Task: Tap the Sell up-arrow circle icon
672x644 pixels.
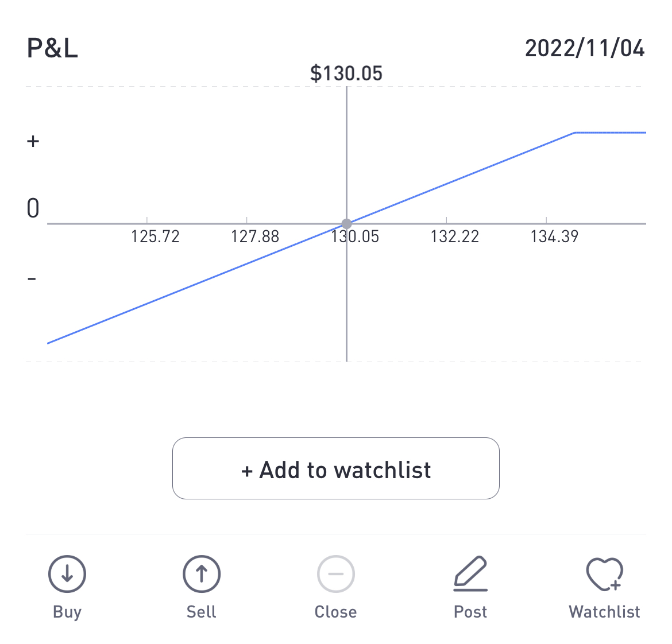Action: 202,574
